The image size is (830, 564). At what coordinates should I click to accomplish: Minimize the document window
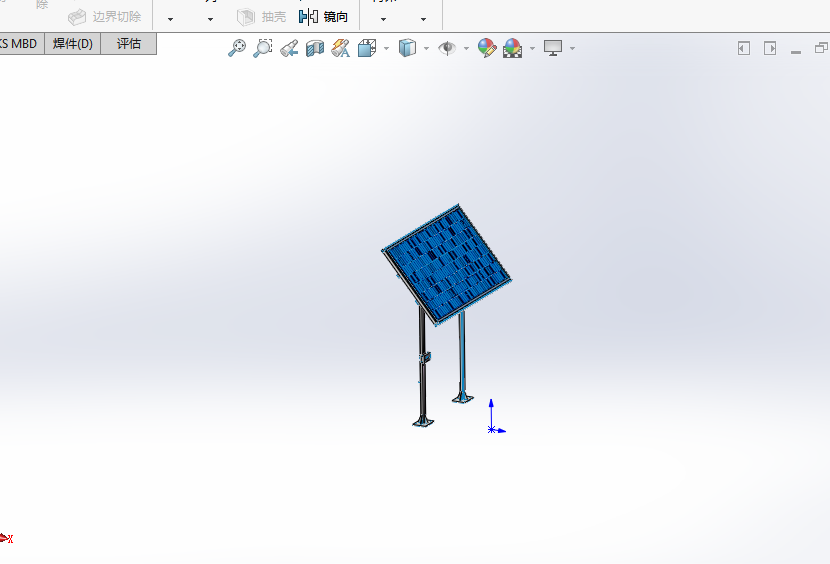pyautogui.click(x=796, y=51)
